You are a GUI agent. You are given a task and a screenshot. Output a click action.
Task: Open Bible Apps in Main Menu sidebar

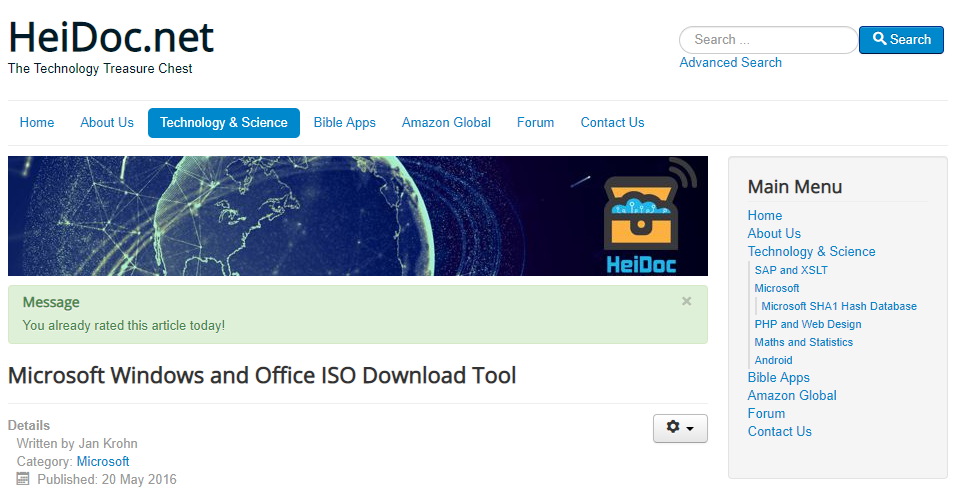coord(778,378)
